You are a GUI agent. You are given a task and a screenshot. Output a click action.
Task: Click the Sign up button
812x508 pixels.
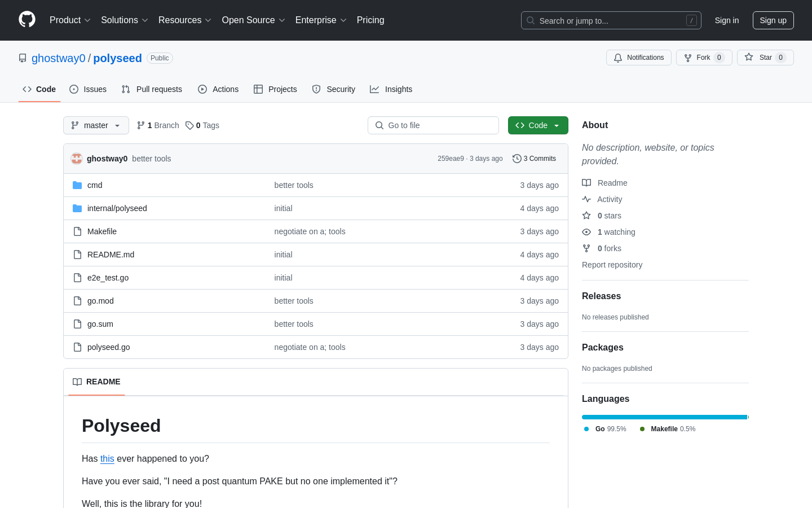pyautogui.click(x=773, y=20)
